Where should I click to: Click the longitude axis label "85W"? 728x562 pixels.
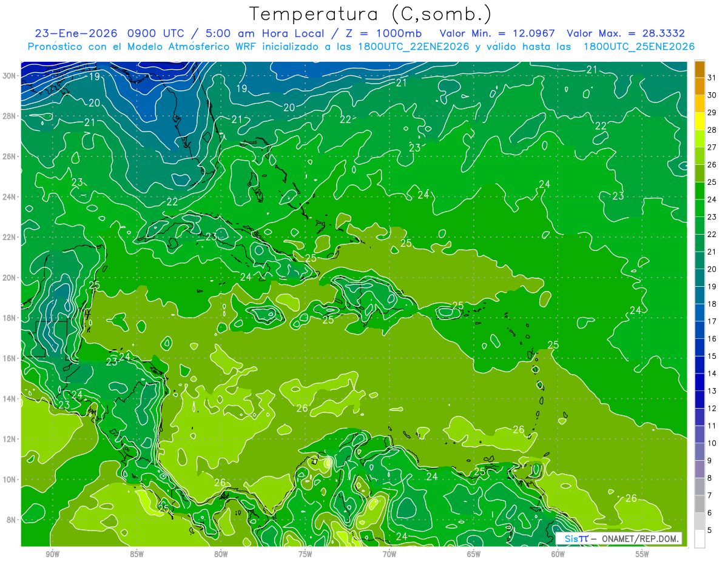pyautogui.click(x=136, y=554)
